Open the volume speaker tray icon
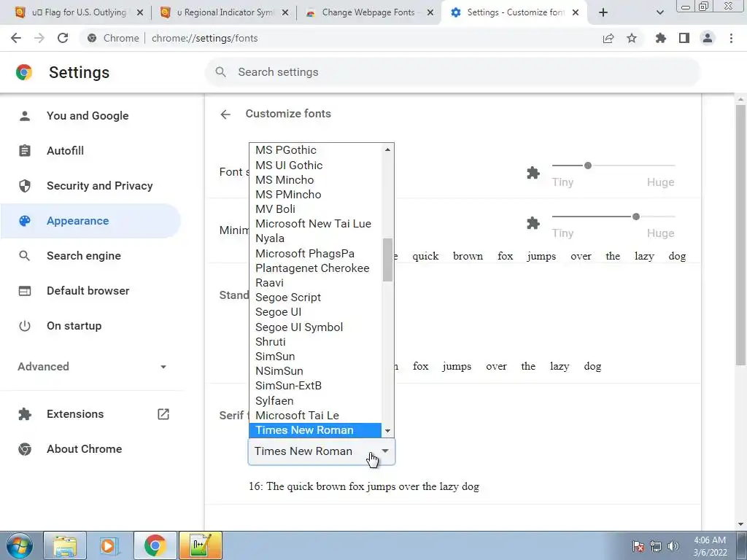Image resolution: width=747 pixels, height=560 pixels. coord(673,546)
